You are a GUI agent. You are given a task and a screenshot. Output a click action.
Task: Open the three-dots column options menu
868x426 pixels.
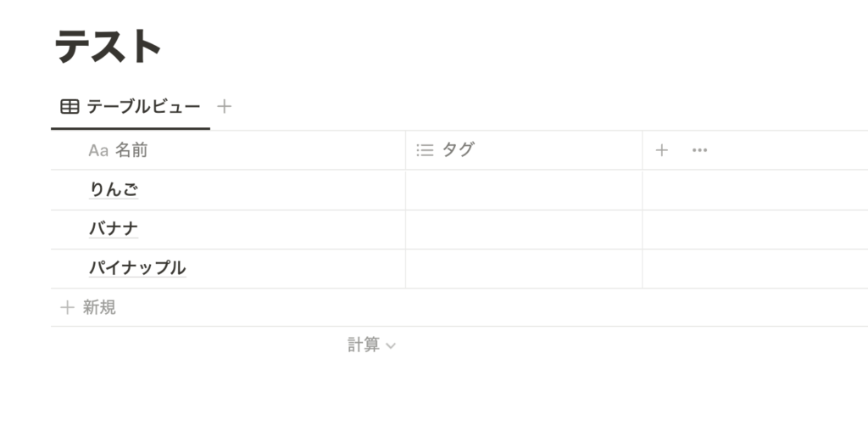click(x=699, y=150)
